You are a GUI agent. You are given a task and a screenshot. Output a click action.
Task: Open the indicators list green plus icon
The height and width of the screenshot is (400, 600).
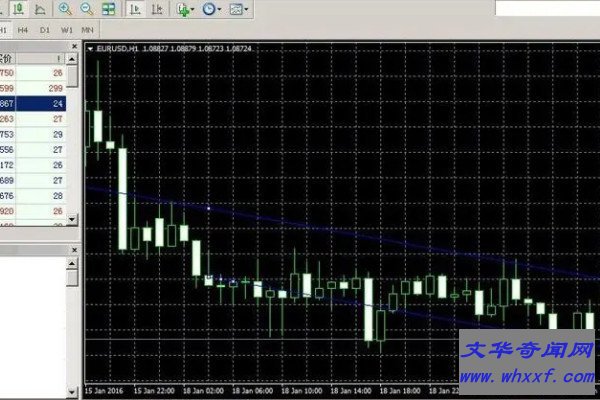(x=183, y=9)
